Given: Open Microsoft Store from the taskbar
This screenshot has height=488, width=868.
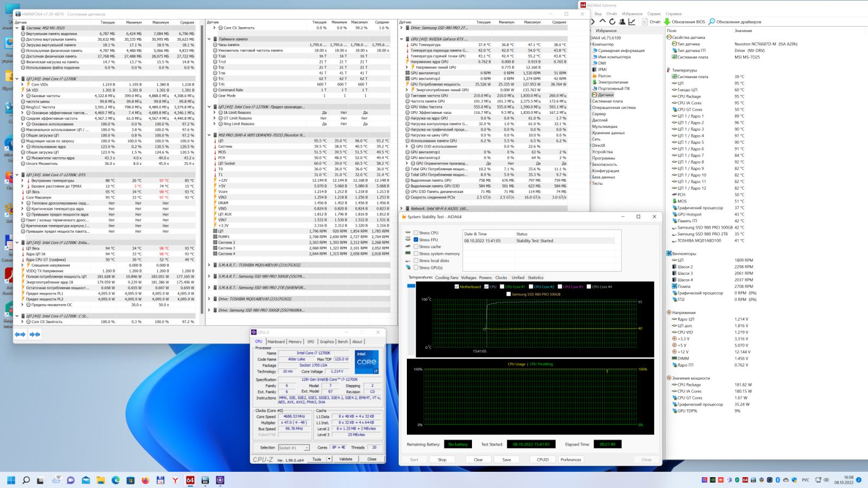Looking at the screenshot, I should 130,480.
